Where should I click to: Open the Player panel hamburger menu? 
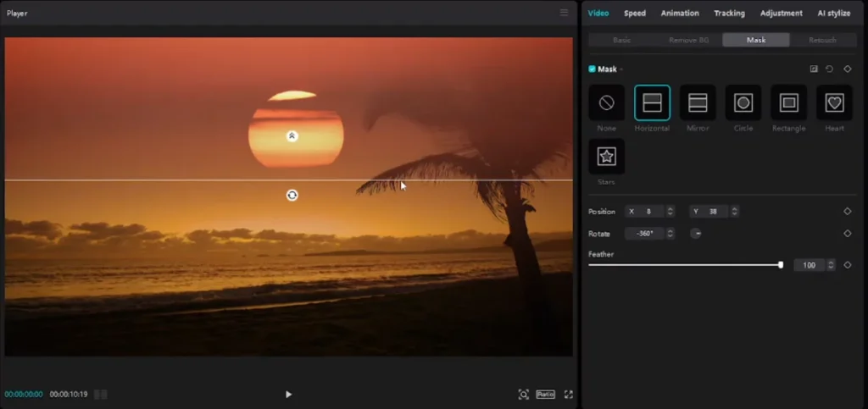(564, 13)
